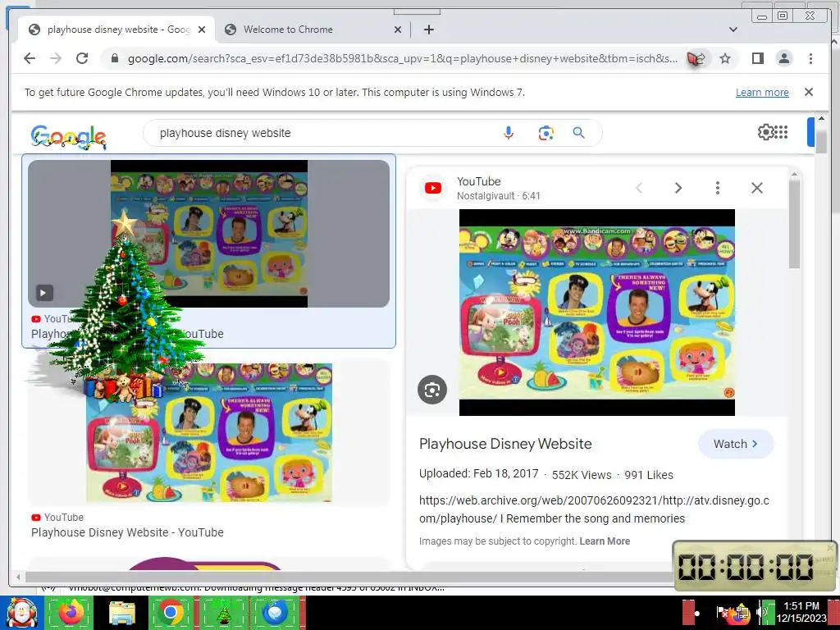The image size is (840, 630).
Task: Show next image in preview panel
Action: (x=678, y=188)
